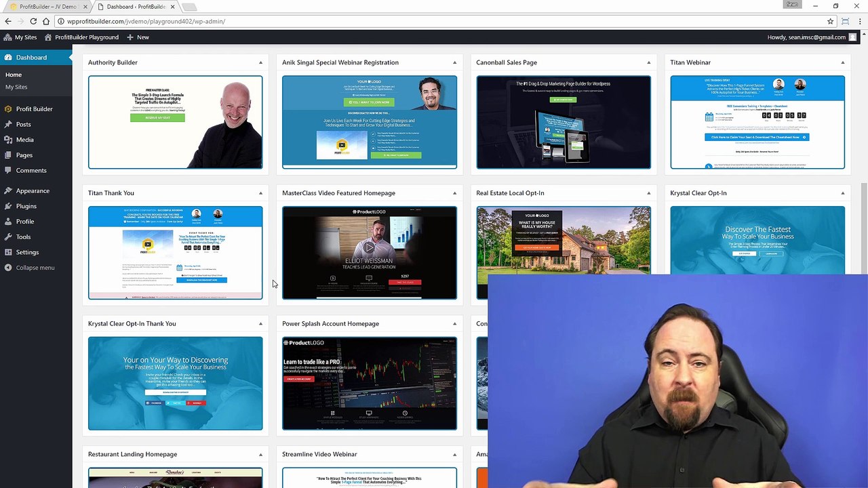Screen dimensions: 868x488
Task: Select the MasterClass Video Featured Homepage thumbnail
Action: (x=370, y=253)
